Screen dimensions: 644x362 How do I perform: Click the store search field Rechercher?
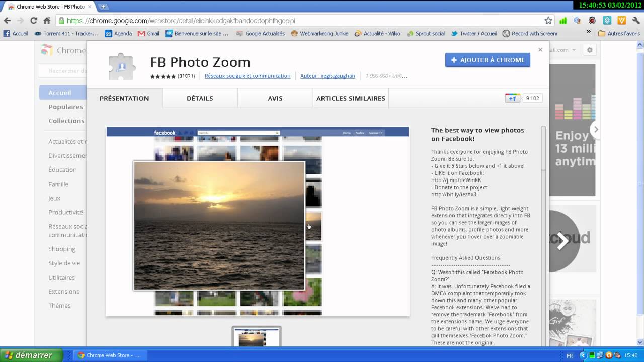(63, 71)
